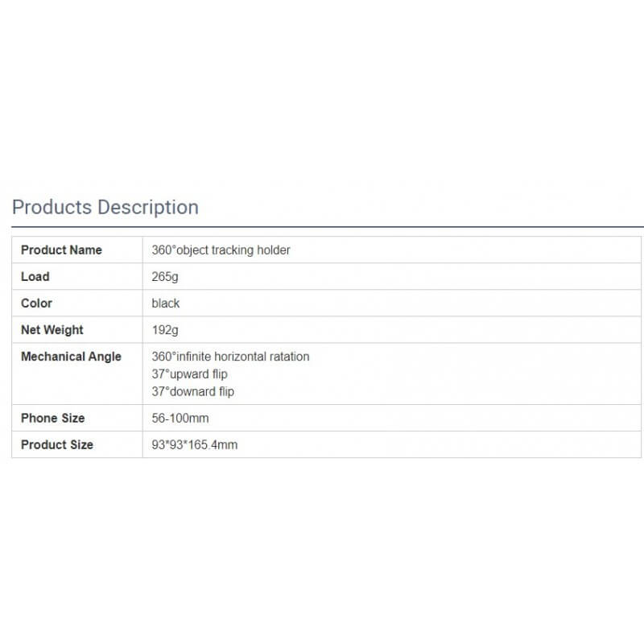Select the "Color" row label
Image resolution: width=644 pixels, height=644 pixels.
point(36,303)
